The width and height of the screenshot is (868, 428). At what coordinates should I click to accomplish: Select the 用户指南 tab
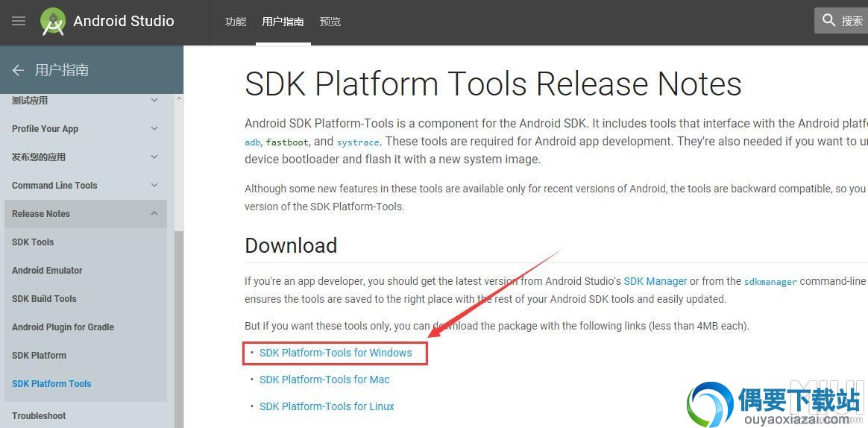283,22
